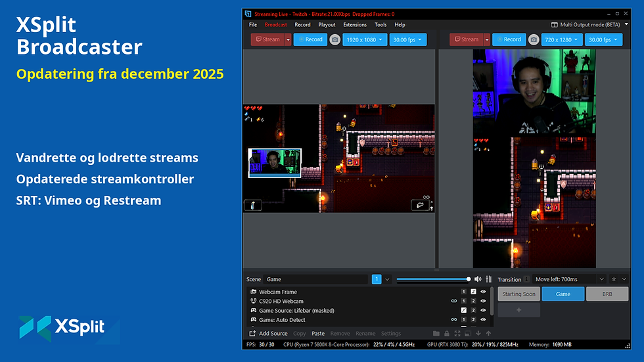Image resolution: width=644 pixels, height=362 pixels.
Task: Click scene preset 1 button
Action: 376,279
